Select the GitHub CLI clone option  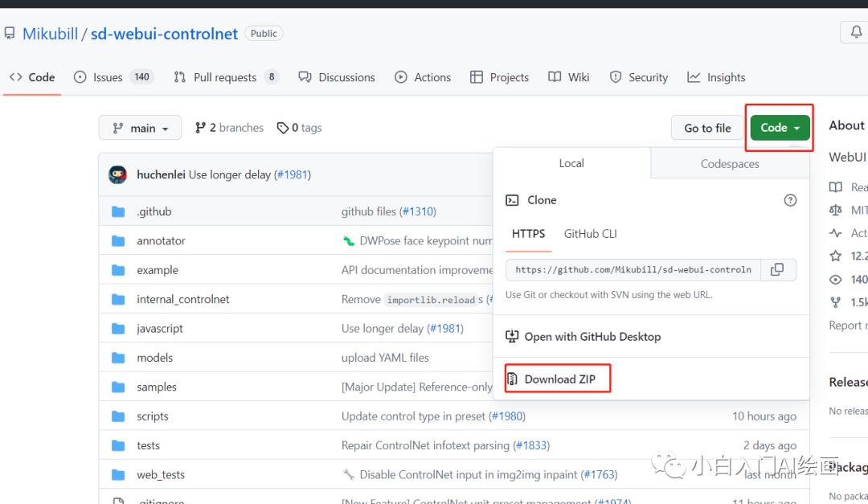pos(590,234)
